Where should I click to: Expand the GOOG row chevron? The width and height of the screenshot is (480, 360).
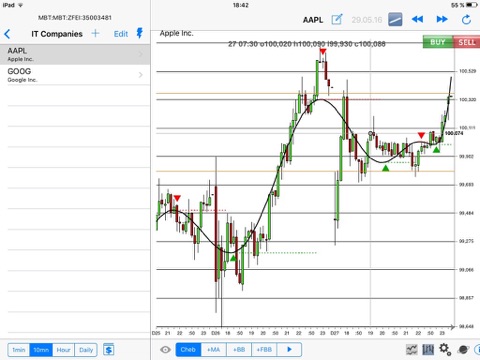tap(141, 75)
